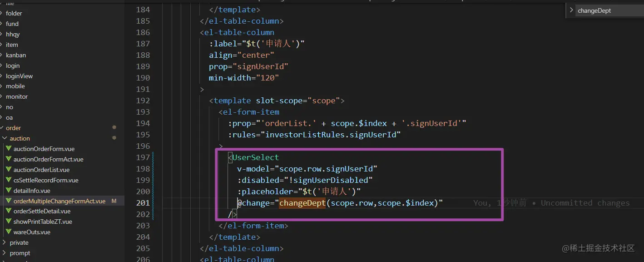Click min-width="120" on line 190
644x262 pixels.
pyautogui.click(x=244, y=78)
